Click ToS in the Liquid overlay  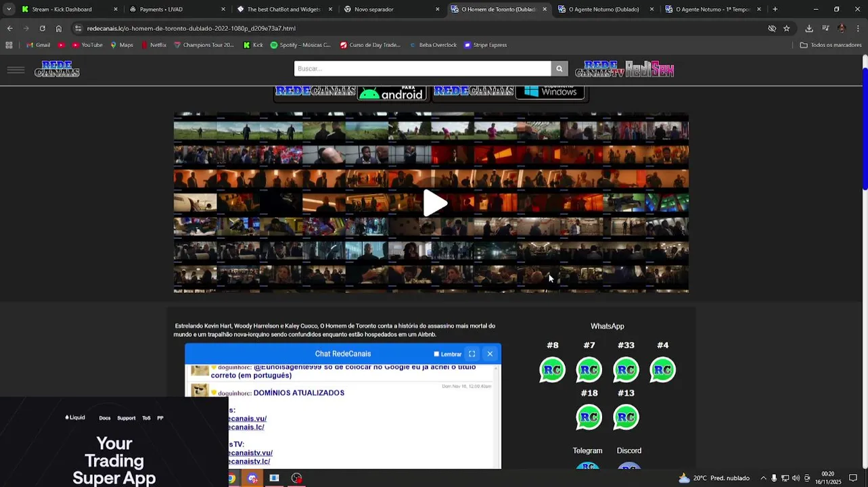coord(146,418)
